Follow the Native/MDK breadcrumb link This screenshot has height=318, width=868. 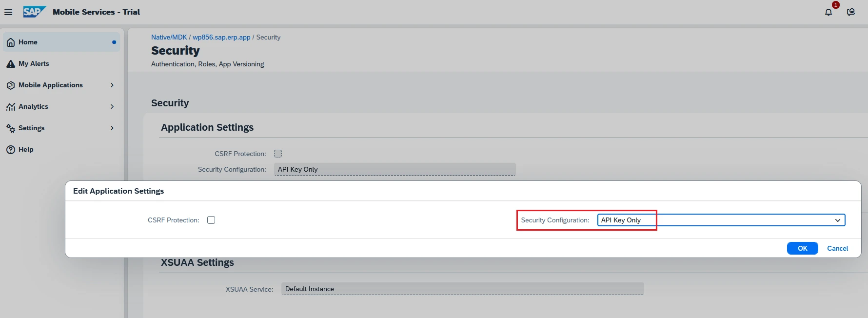pos(169,37)
